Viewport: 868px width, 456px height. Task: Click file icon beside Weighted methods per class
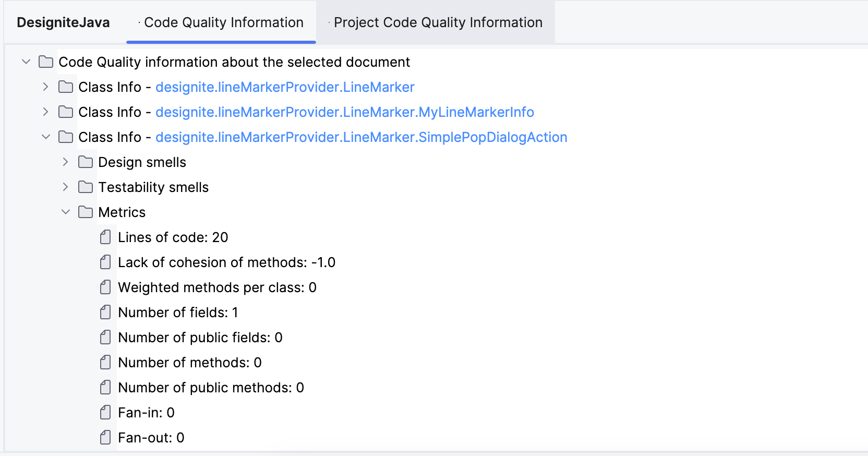105,287
